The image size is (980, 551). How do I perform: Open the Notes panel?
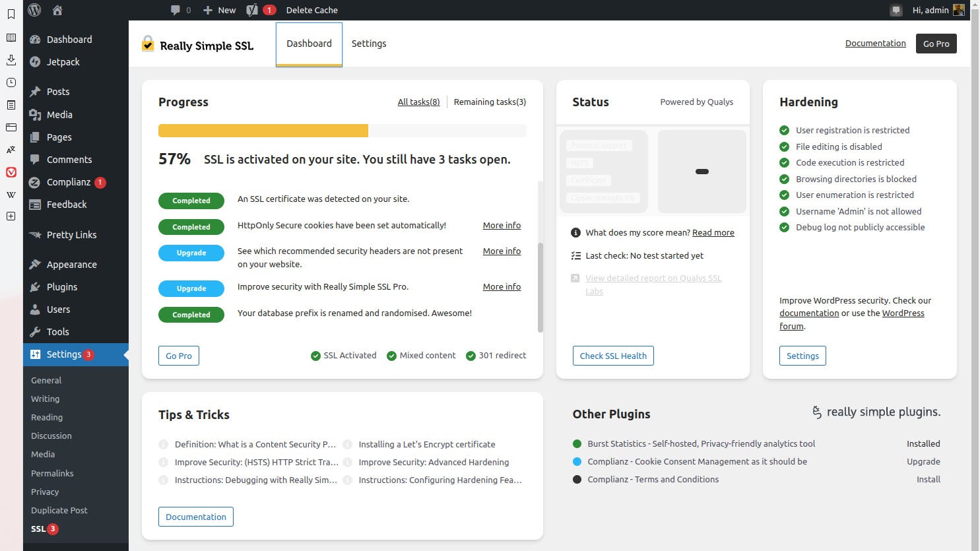(11, 105)
